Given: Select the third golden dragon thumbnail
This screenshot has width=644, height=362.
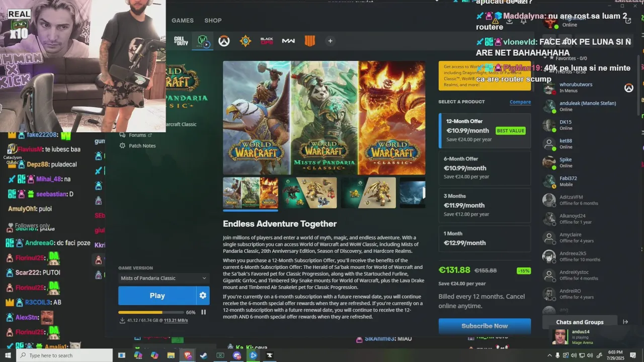Looking at the screenshot, I should [x=368, y=193].
